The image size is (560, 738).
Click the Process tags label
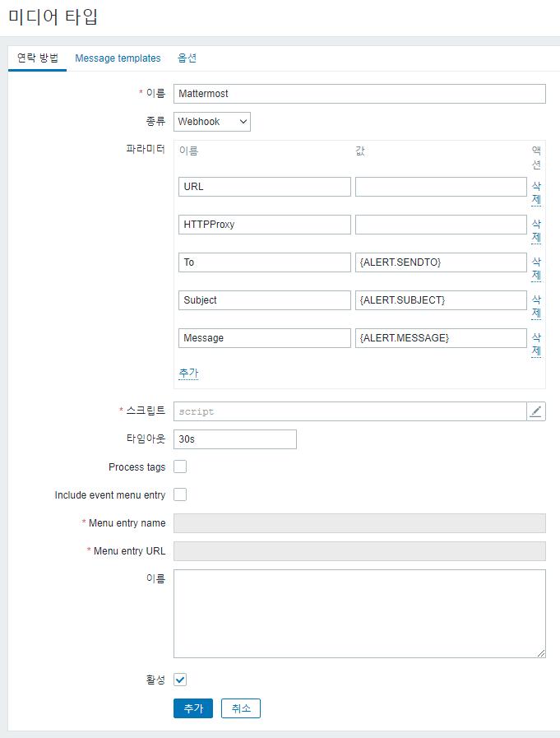pyautogui.click(x=137, y=466)
